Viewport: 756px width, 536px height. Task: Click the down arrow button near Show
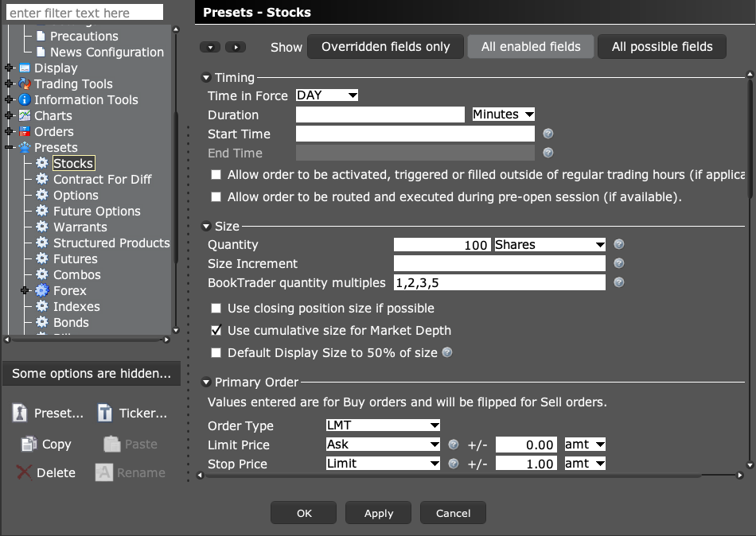coord(210,47)
